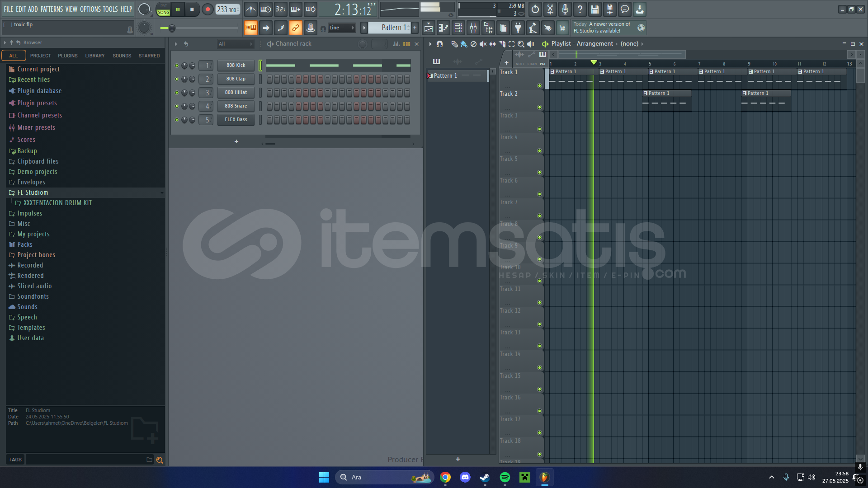
Task: Switch to the PLUGINS browser tab
Action: (x=67, y=56)
